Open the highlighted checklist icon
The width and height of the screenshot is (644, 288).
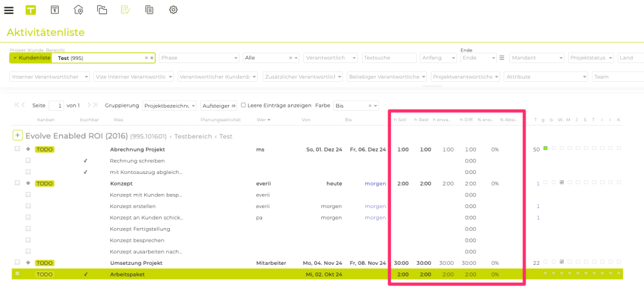click(x=126, y=10)
